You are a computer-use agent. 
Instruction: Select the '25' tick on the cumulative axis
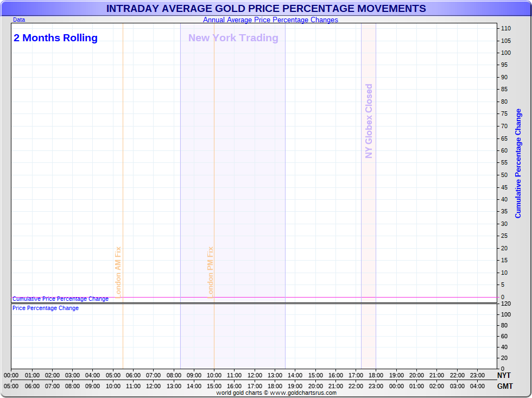(504, 236)
